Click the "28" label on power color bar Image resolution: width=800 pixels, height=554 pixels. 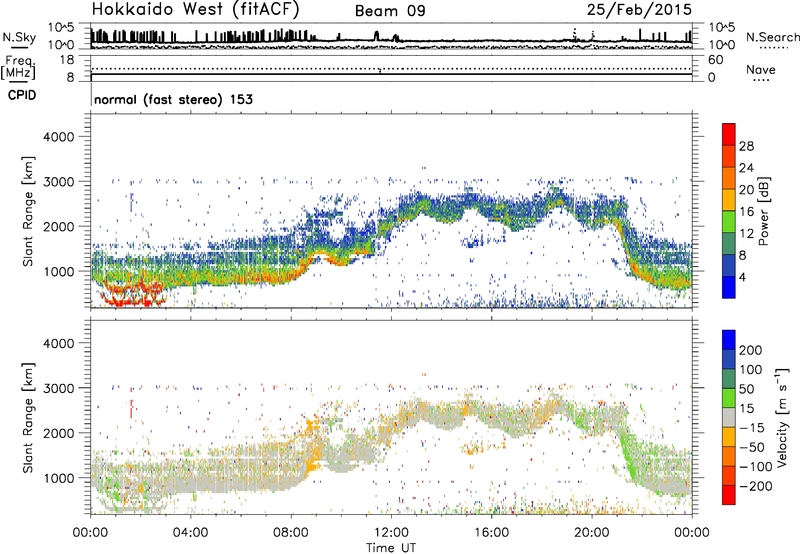tap(746, 146)
